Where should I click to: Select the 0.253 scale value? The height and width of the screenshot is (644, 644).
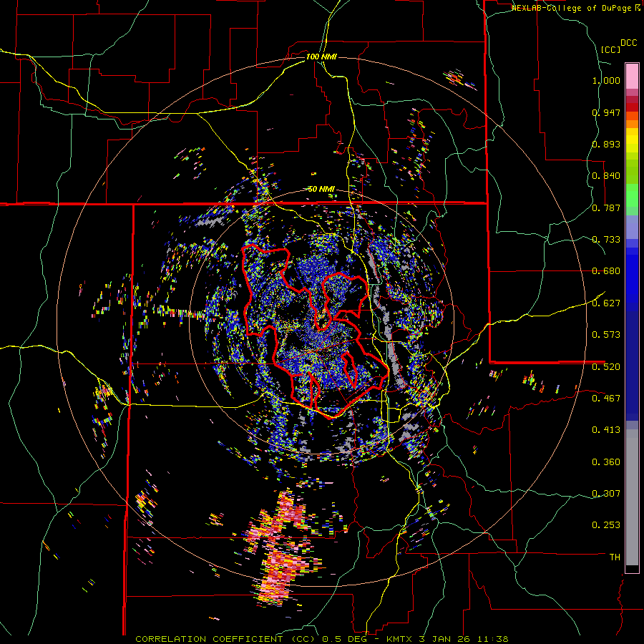click(x=606, y=525)
